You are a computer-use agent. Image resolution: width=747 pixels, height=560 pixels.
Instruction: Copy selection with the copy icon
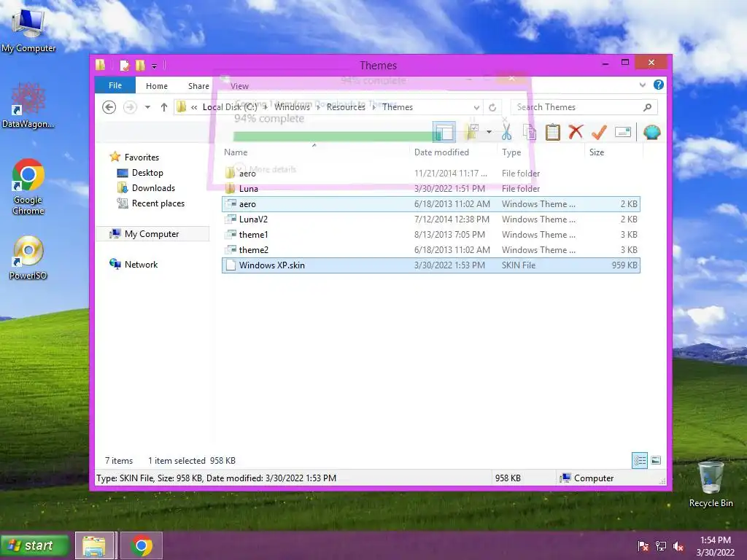[x=530, y=132]
